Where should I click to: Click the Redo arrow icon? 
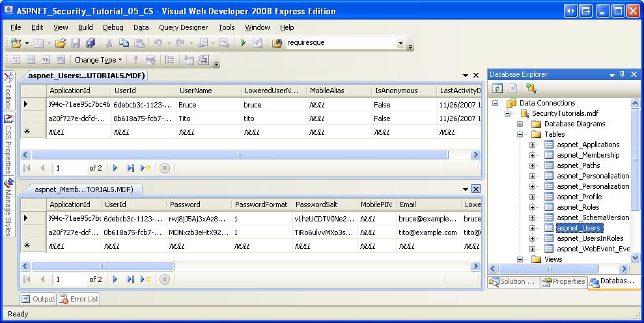pyautogui.click(x=180, y=43)
